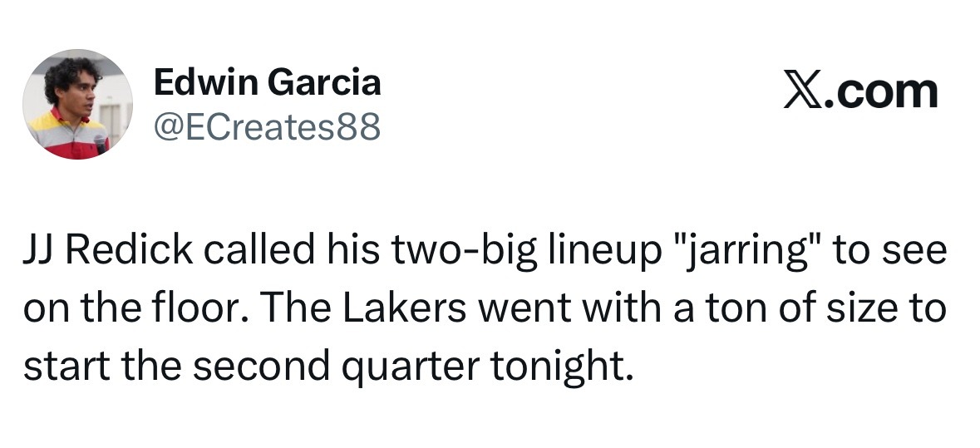The width and height of the screenshot is (980, 448).
Task: Click the @ECreates88 handle
Action: 267,127
